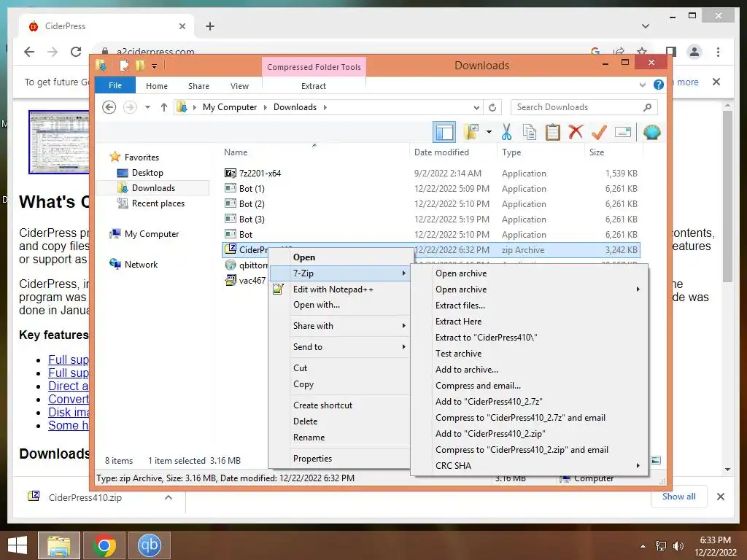Click the Up one level arrow
The height and width of the screenshot is (560, 747).
point(164,107)
